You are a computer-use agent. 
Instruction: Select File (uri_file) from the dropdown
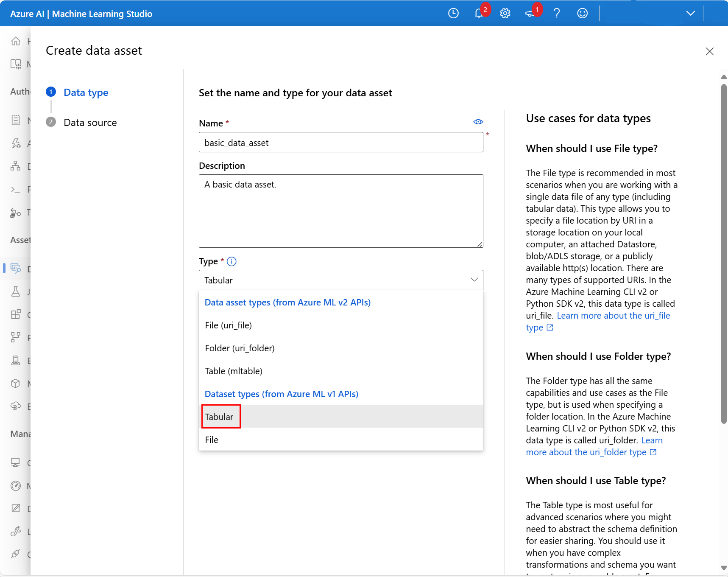(228, 325)
